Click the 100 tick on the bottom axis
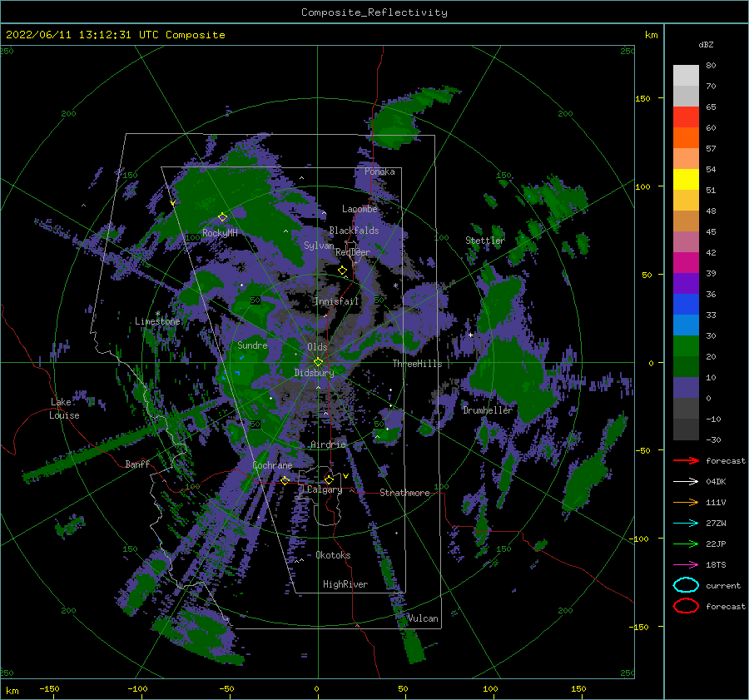 [490, 688]
